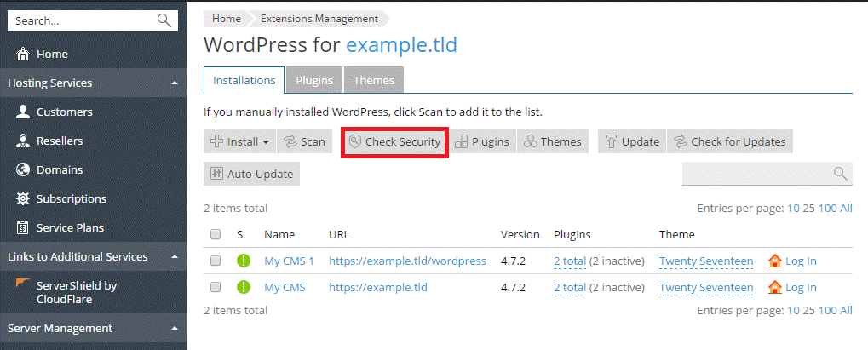This screenshot has width=868, height=350.
Task: Tick the checkbox for My CMS row
Action: pyautogui.click(x=216, y=288)
